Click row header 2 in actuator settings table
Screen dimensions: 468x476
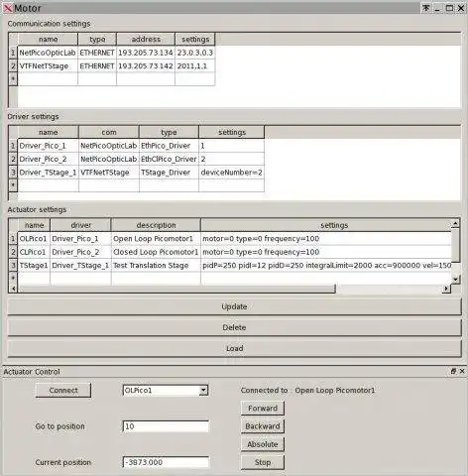point(13,252)
